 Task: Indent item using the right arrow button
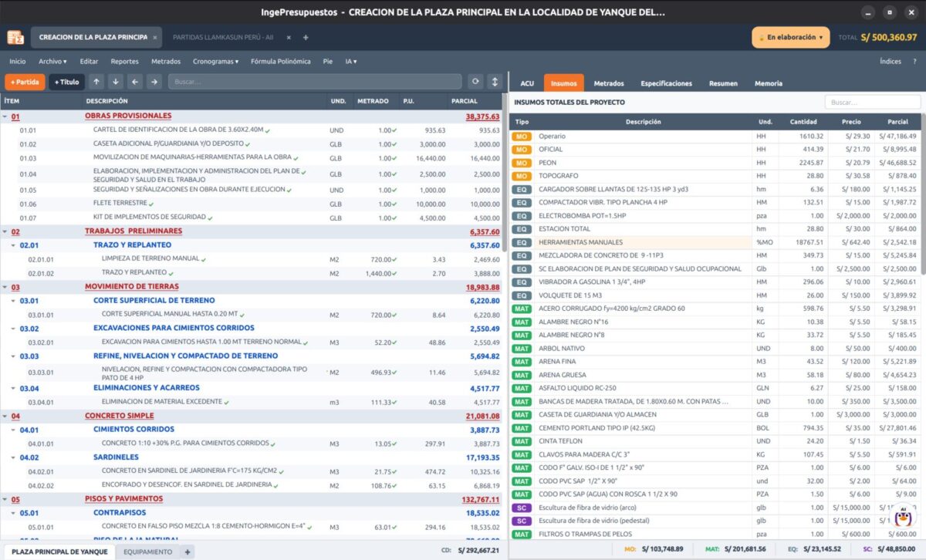(154, 82)
